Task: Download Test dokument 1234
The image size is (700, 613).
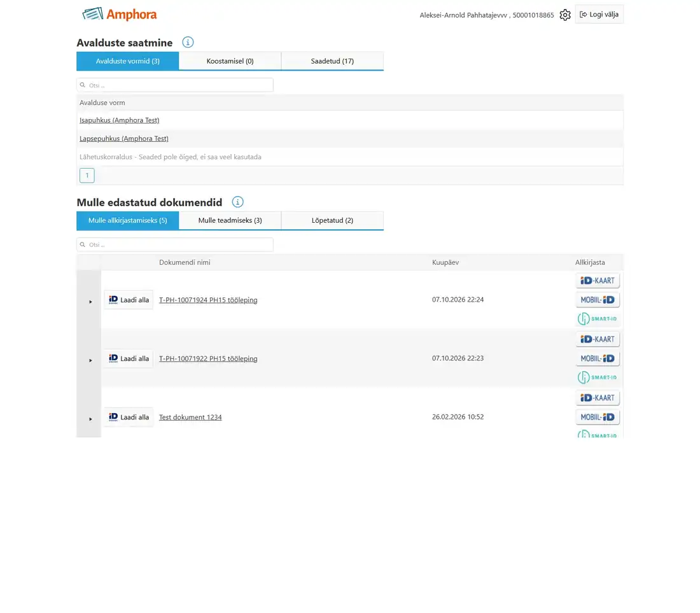Action: (129, 417)
